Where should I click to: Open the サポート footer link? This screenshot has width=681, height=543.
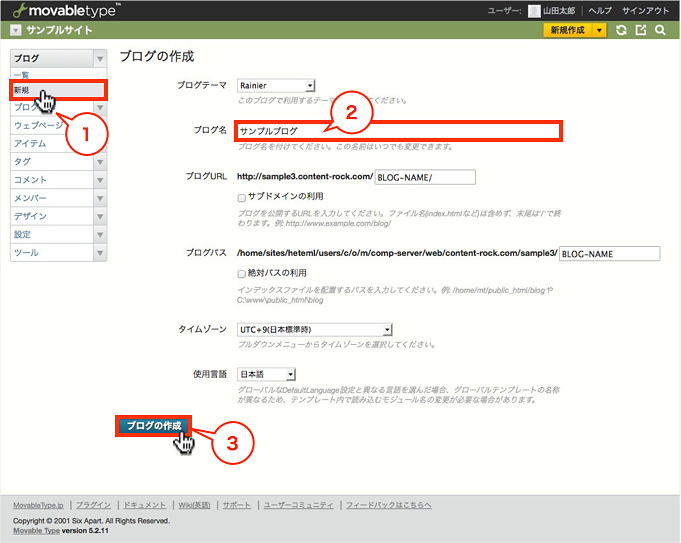pyautogui.click(x=237, y=505)
